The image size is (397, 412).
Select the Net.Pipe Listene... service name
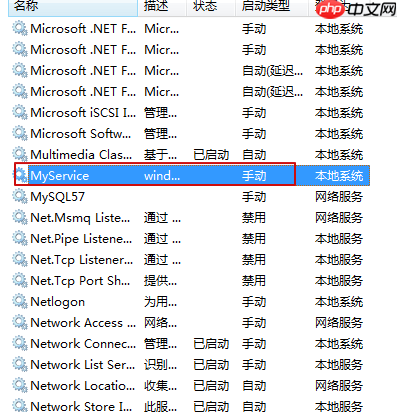pyautogui.click(x=81, y=239)
